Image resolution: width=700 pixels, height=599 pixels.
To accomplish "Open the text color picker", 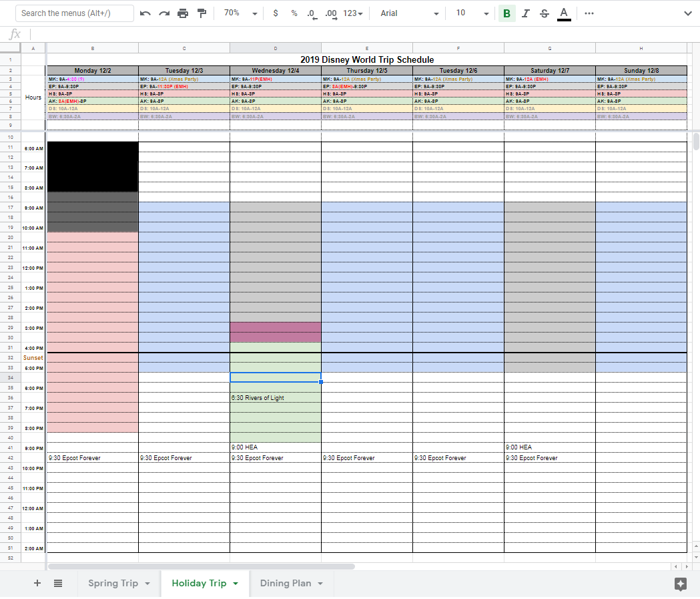I will [564, 13].
